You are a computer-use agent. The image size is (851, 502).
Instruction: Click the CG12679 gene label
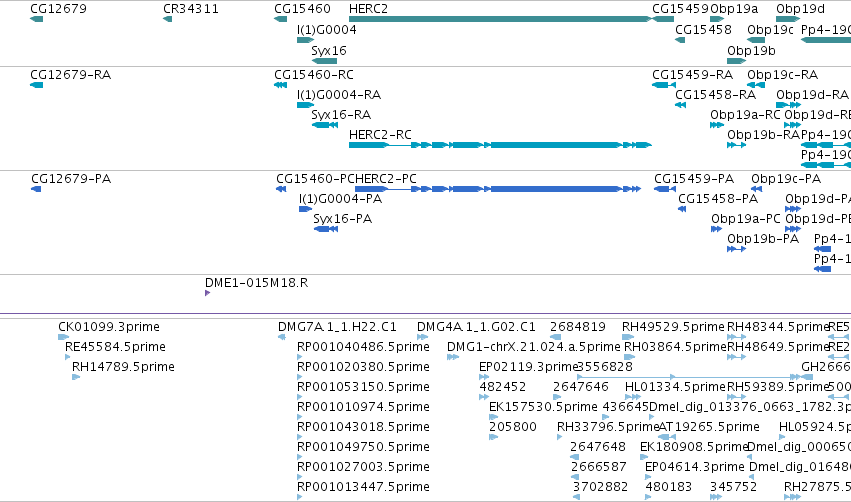pos(58,9)
